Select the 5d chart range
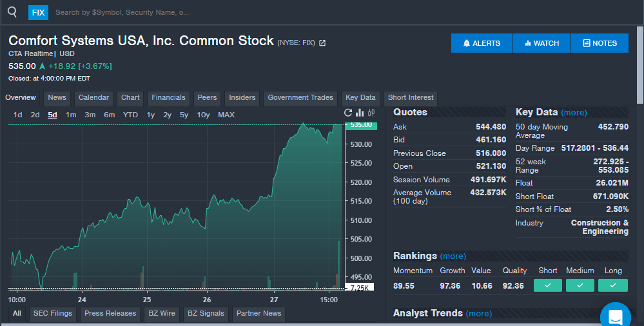 (52, 115)
